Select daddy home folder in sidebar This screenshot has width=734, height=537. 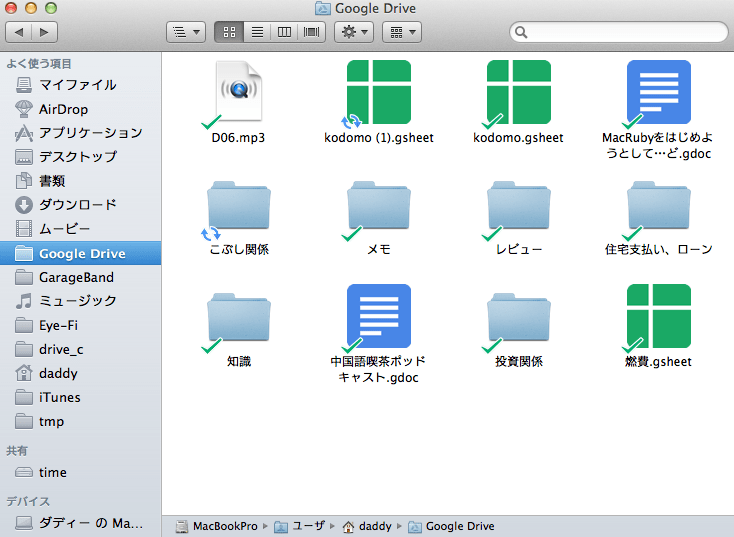coord(81,373)
